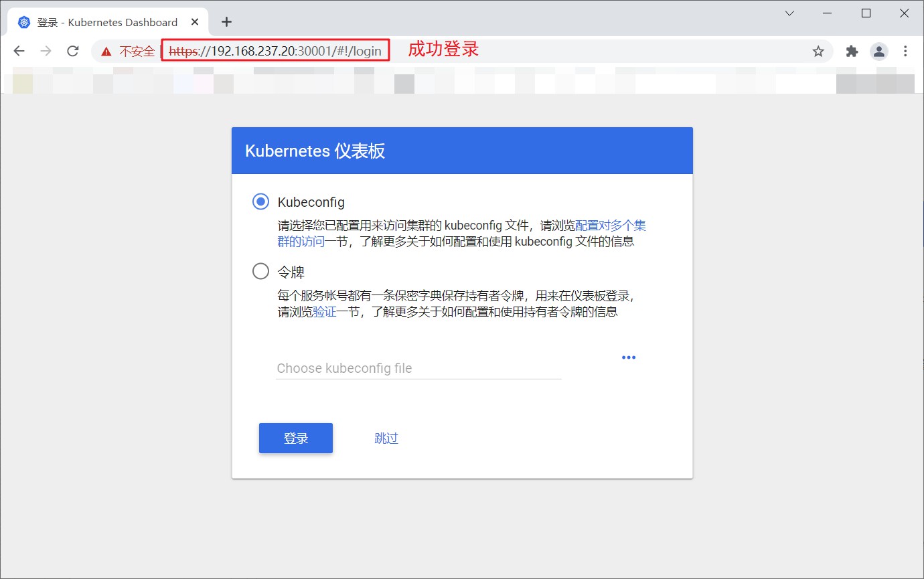Browse for file with three-dots button
This screenshot has width=924, height=579.
tap(629, 357)
